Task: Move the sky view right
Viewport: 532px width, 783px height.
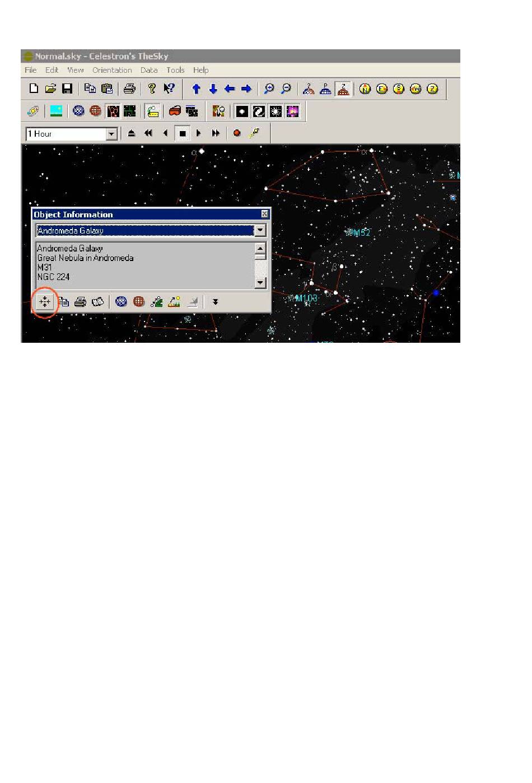Action: (x=246, y=88)
